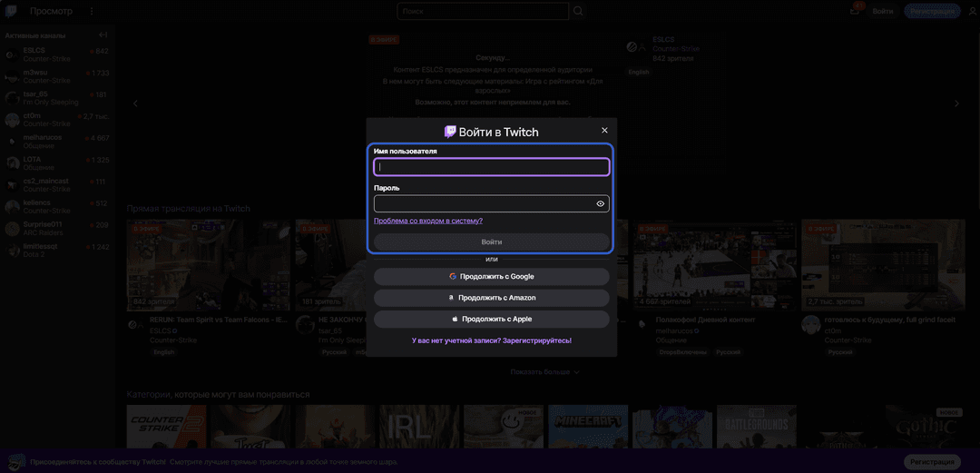Image resolution: width=980 pixels, height=473 pixels.
Task: Go to previous carousel stream
Action: click(x=135, y=103)
